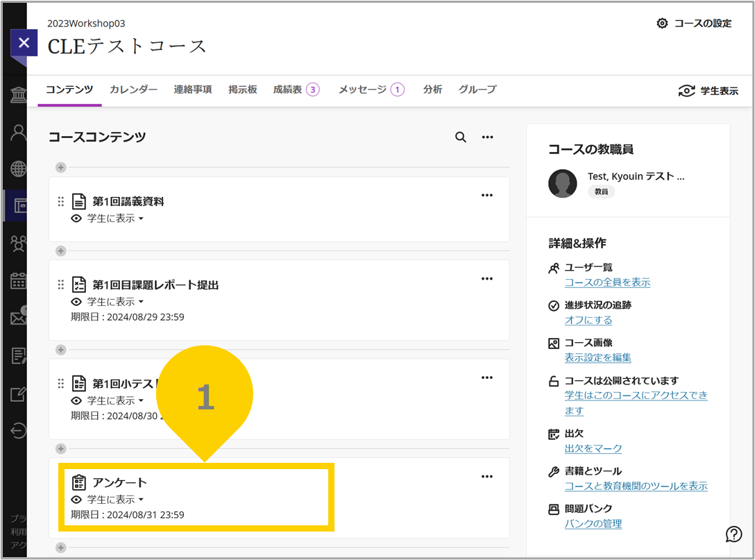755x560 pixels.
Task: Click 出欠をマーク attendance link
Action: 593,449
